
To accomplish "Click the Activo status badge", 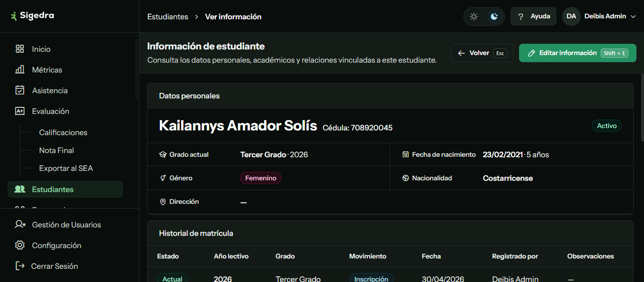I will pos(607,126).
